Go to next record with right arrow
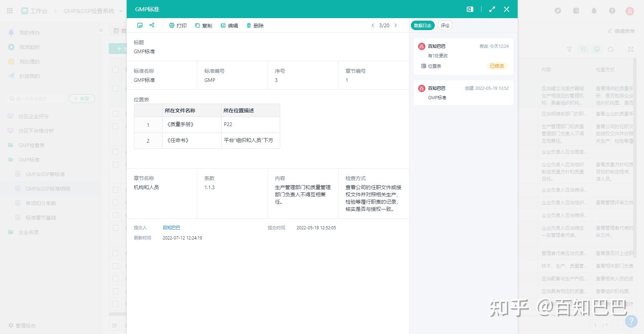This screenshot has height=334, width=644. 396,25
